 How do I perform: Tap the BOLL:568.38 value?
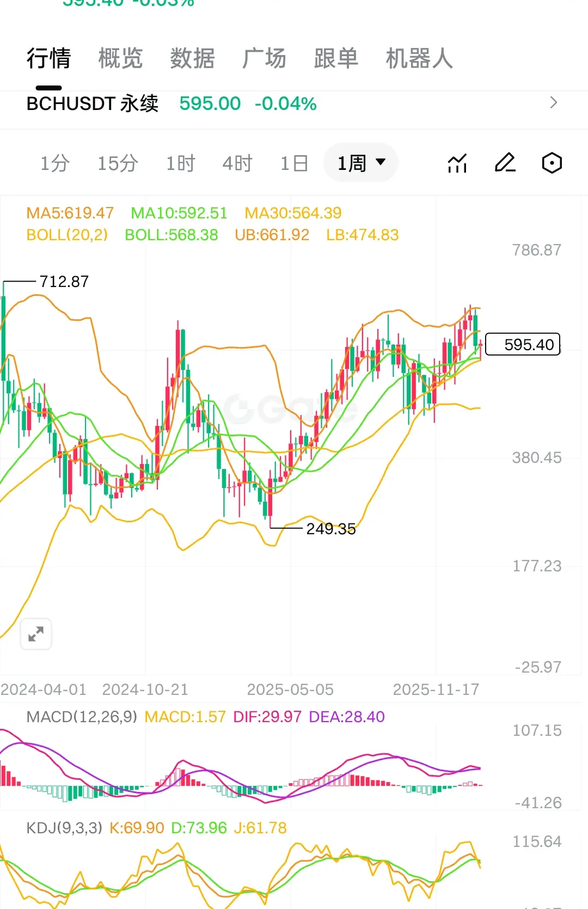pyautogui.click(x=171, y=235)
